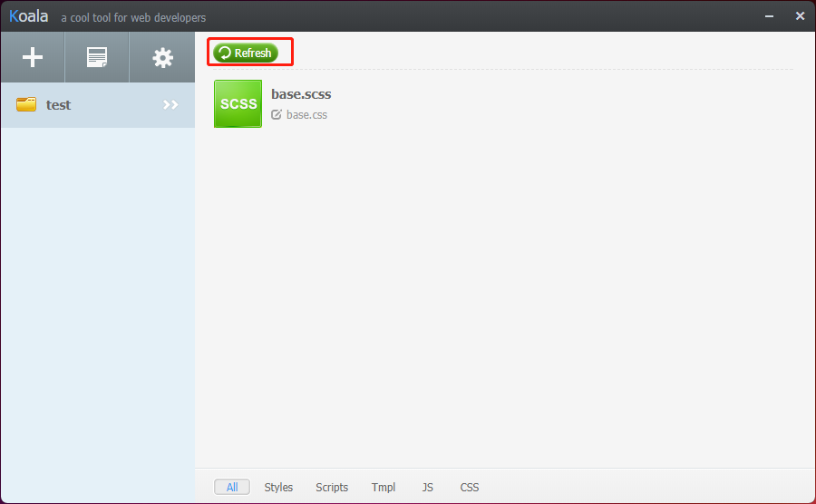Click the green Refresh button

[246, 53]
